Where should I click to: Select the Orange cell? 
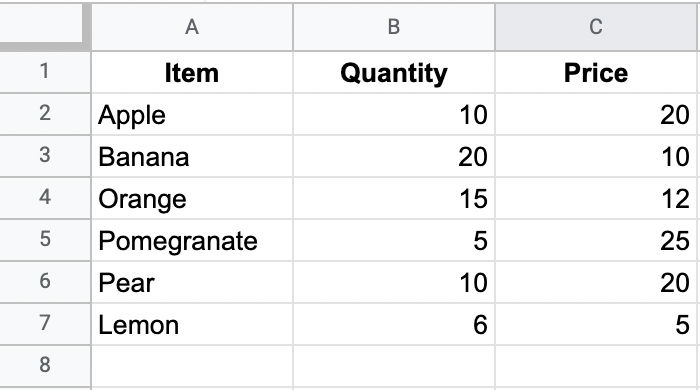(x=192, y=198)
